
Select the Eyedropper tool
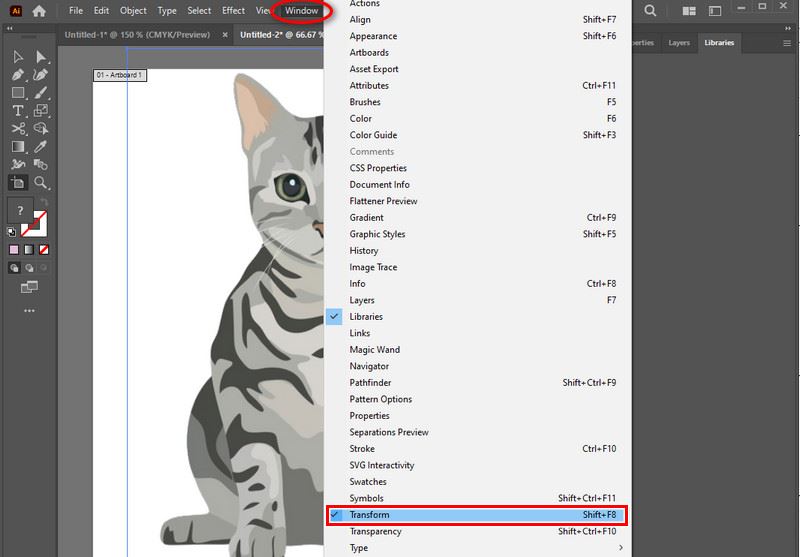pos(41,146)
